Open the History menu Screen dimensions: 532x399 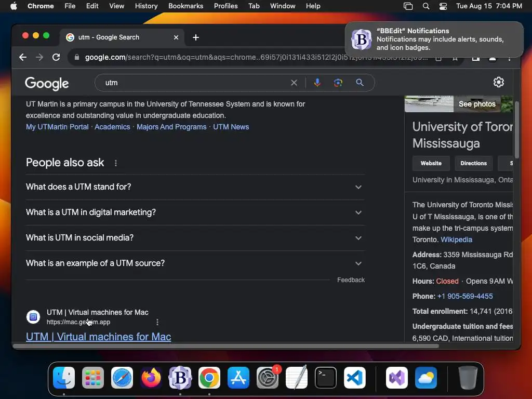[146, 6]
